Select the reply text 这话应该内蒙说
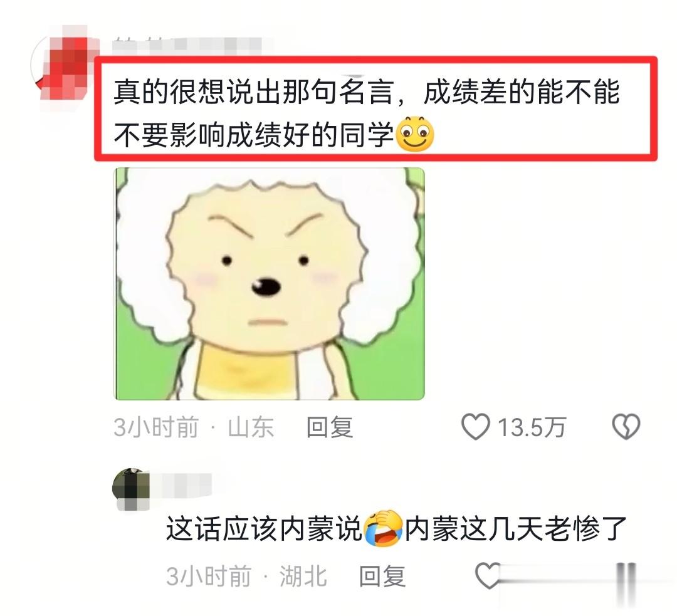This screenshot has height=616, width=677. [x=264, y=528]
